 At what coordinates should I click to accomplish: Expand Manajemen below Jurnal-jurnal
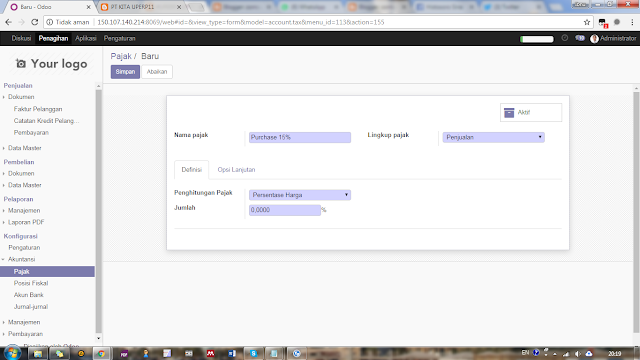24,322
